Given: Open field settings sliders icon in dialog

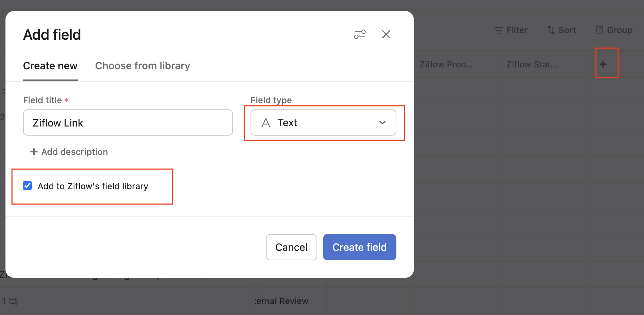Looking at the screenshot, I should click(360, 34).
